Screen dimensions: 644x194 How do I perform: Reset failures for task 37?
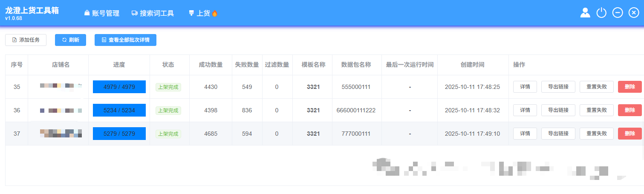click(x=597, y=134)
